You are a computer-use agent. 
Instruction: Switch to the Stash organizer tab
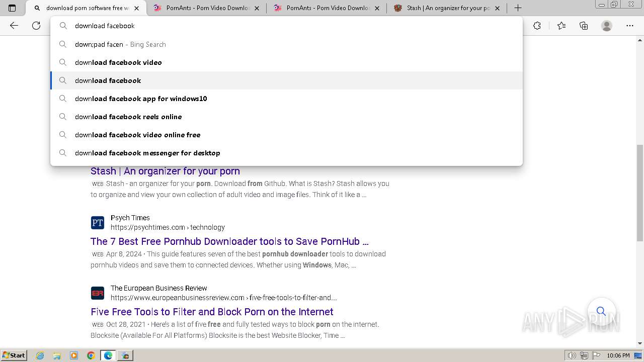pyautogui.click(x=447, y=8)
